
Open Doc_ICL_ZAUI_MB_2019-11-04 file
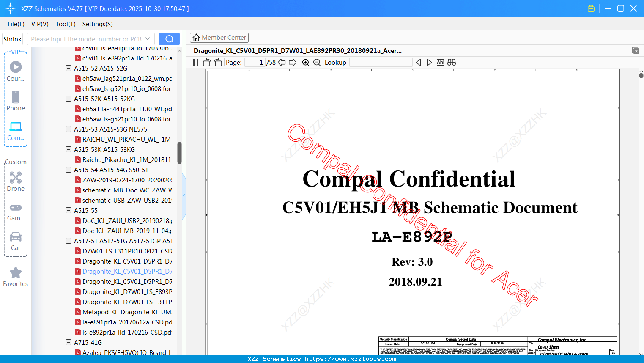coord(127,231)
